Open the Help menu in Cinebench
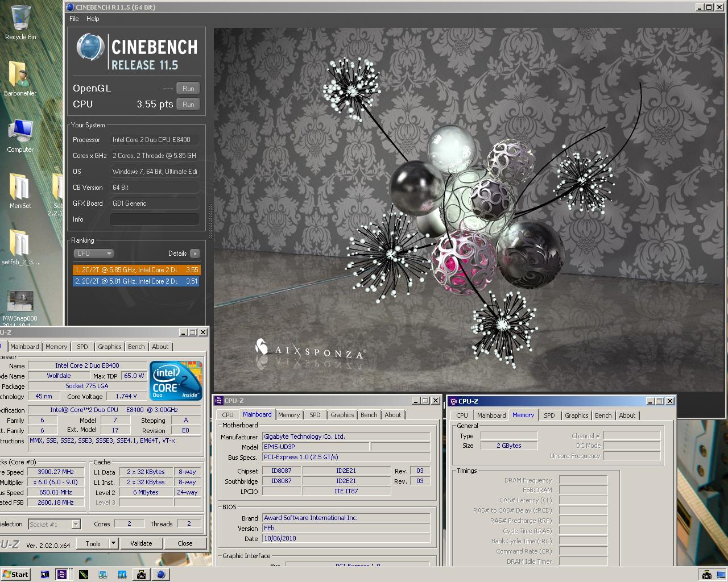This screenshot has height=582, width=728. pos(93,19)
